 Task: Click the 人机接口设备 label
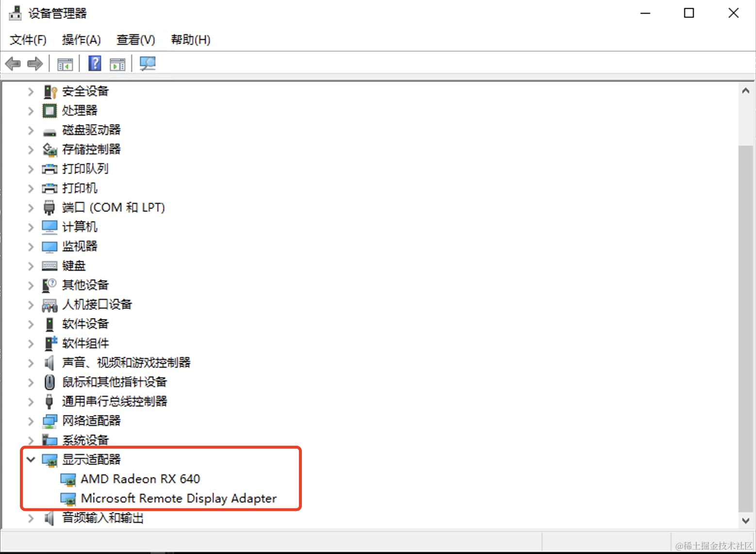[x=97, y=304]
